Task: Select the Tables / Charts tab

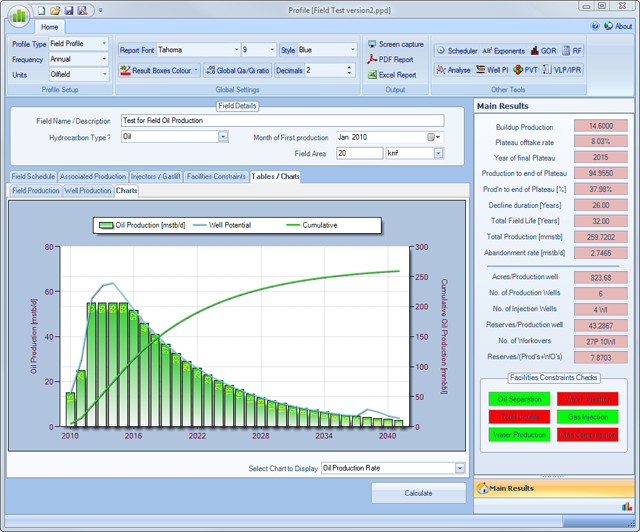Action: pos(275,176)
